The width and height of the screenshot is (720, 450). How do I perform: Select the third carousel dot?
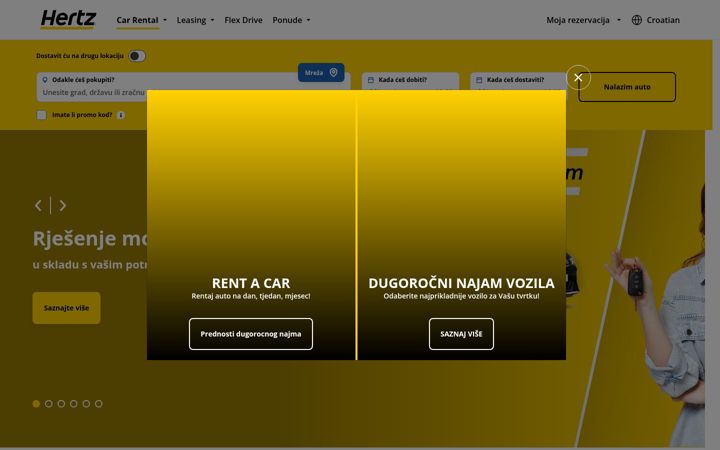[61, 404]
